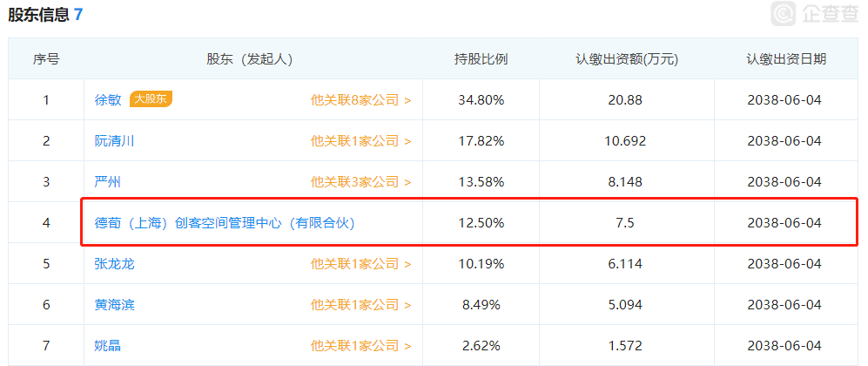Open shareholder 徐敏's profile link

pos(108,99)
